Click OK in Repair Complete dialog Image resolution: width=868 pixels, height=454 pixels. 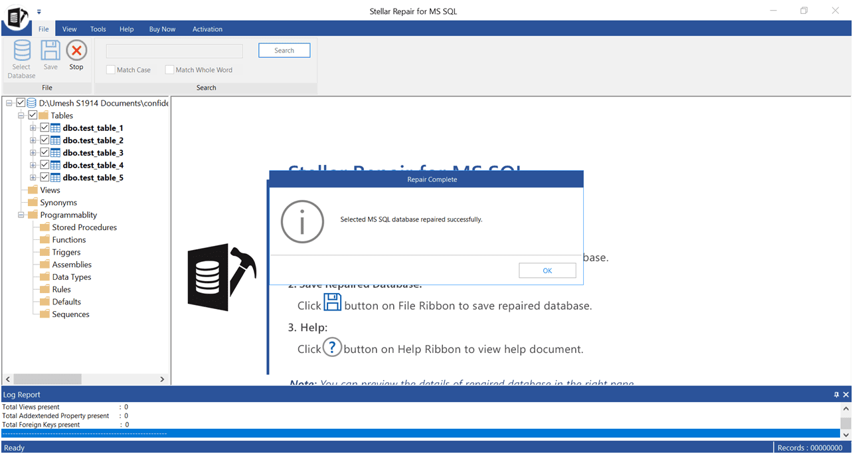point(547,271)
